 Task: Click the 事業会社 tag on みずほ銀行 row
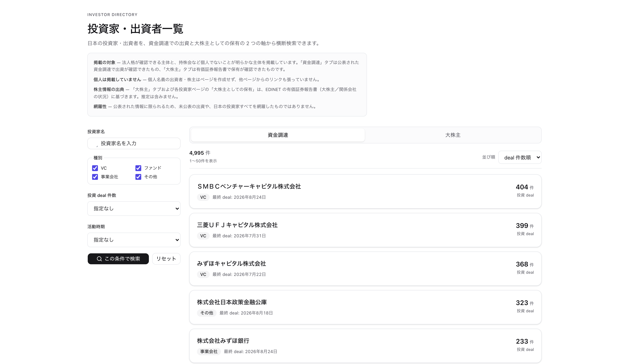click(209, 351)
